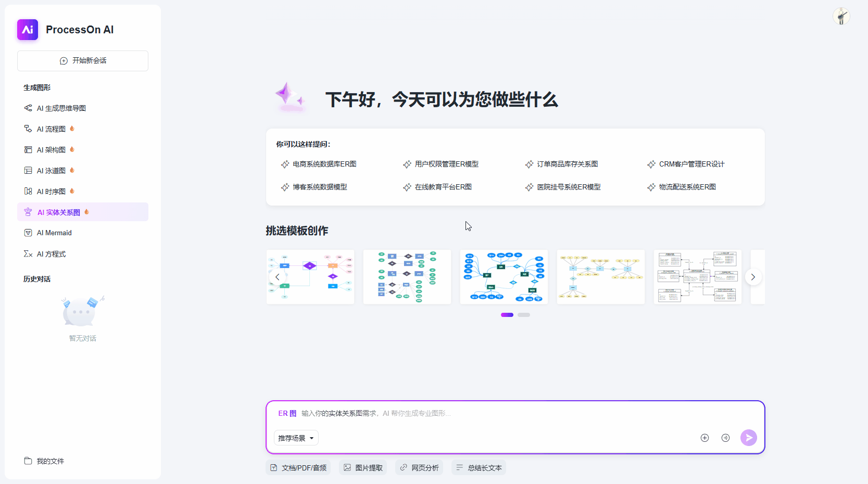868x484 pixels.
Task: Go to next templates with right arrow
Action: tap(753, 277)
